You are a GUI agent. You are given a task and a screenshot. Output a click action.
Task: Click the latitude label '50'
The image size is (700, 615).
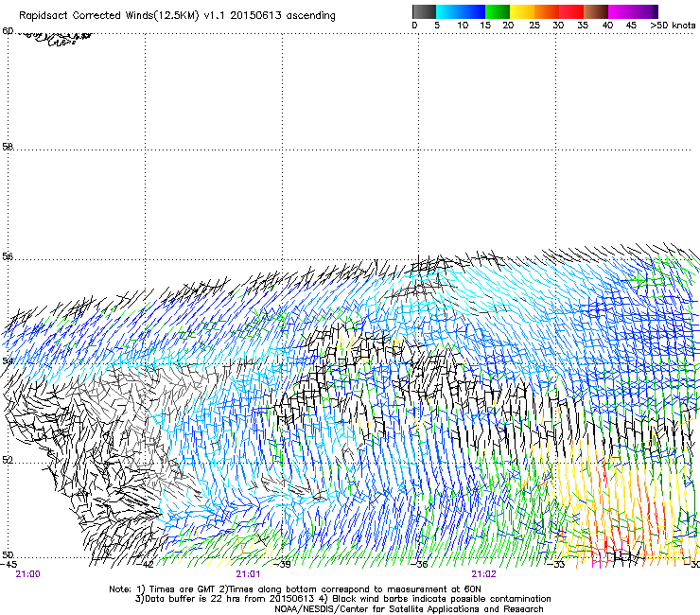(x=8, y=555)
